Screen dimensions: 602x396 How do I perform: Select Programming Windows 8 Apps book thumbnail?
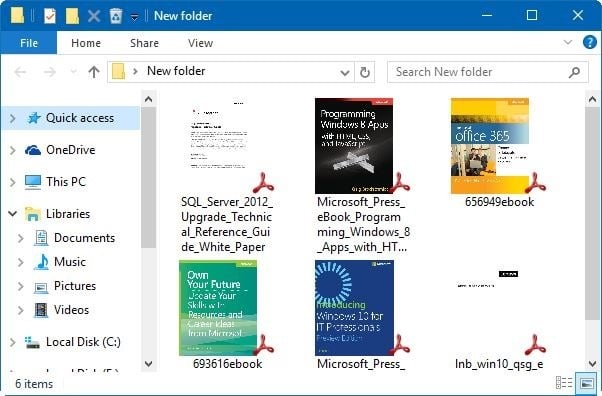click(354, 146)
